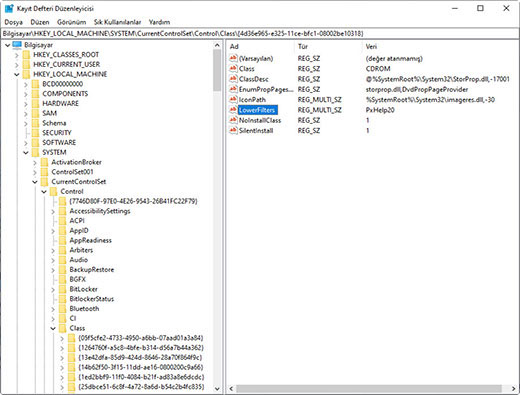Open the Görünüm menu
The width and height of the screenshot is (520, 395).
click(72, 22)
